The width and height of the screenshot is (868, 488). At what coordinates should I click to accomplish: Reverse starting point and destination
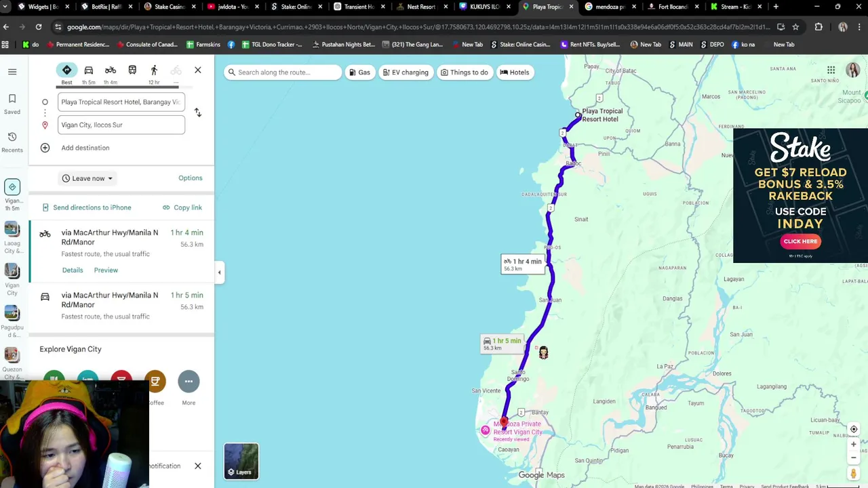coord(197,113)
